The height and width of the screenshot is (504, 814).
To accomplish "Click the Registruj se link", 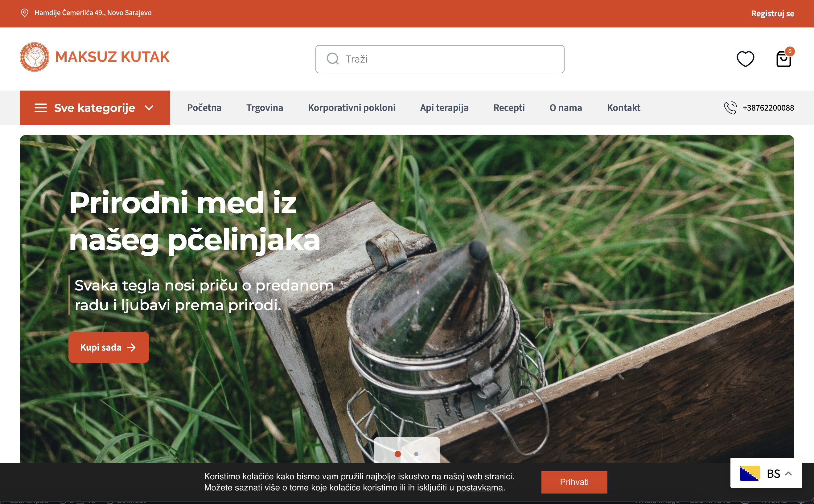I will (x=772, y=14).
